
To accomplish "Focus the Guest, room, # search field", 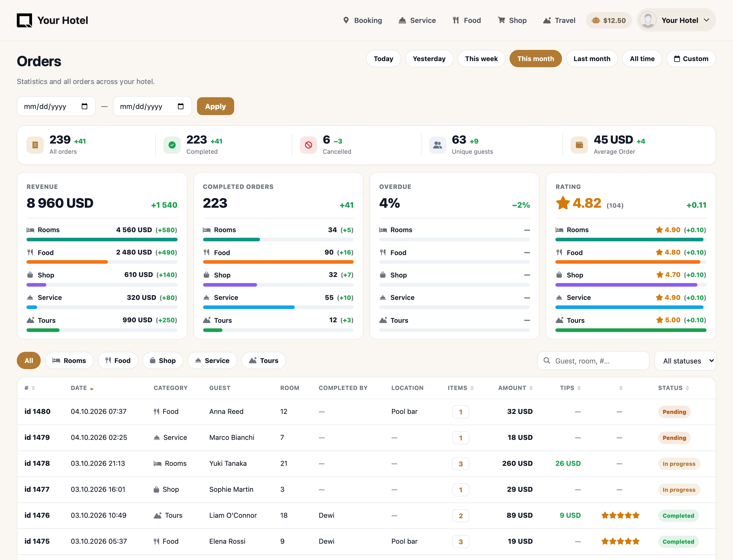I will [593, 361].
